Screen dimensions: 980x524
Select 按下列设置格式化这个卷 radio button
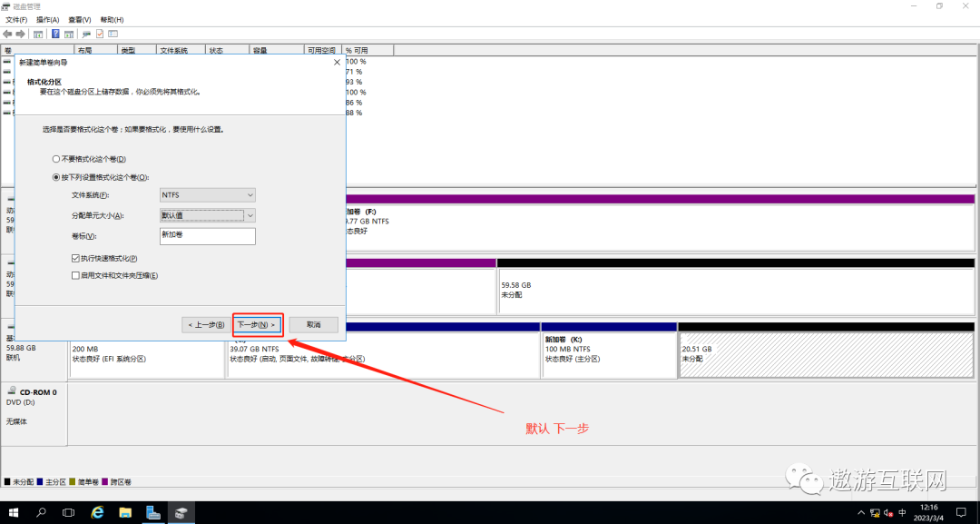(56, 178)
